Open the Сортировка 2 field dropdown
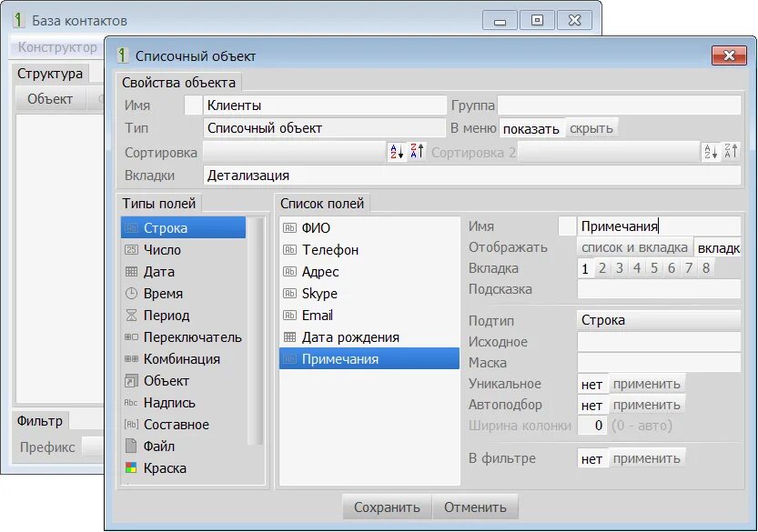The image size is (758, 532). pos(608,152)
